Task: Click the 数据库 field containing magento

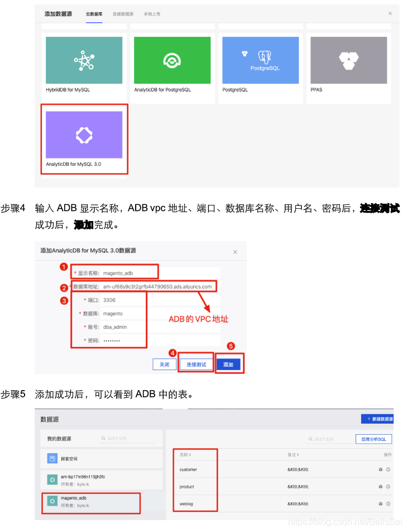Action: pyautogui.click(x=161, y=314)
